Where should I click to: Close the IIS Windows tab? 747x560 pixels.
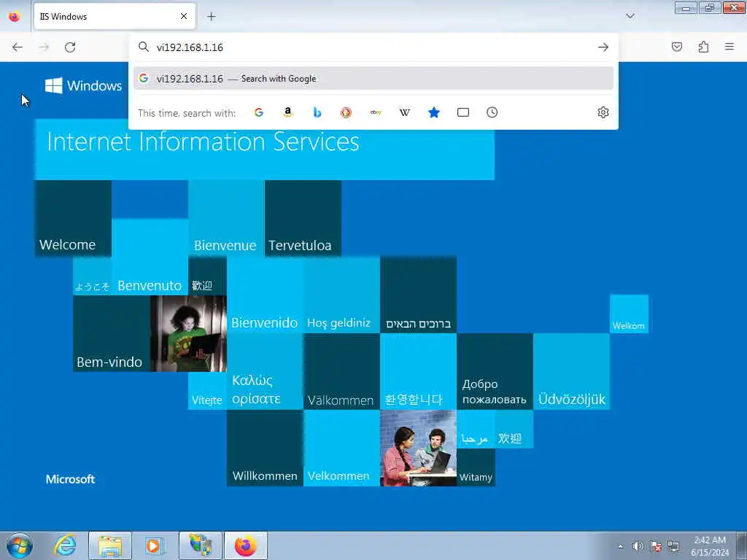point(184,16)
